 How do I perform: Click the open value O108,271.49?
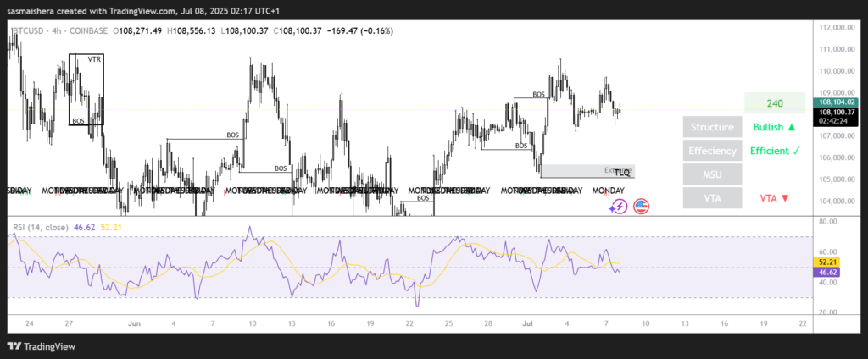(x=138, y=31)
